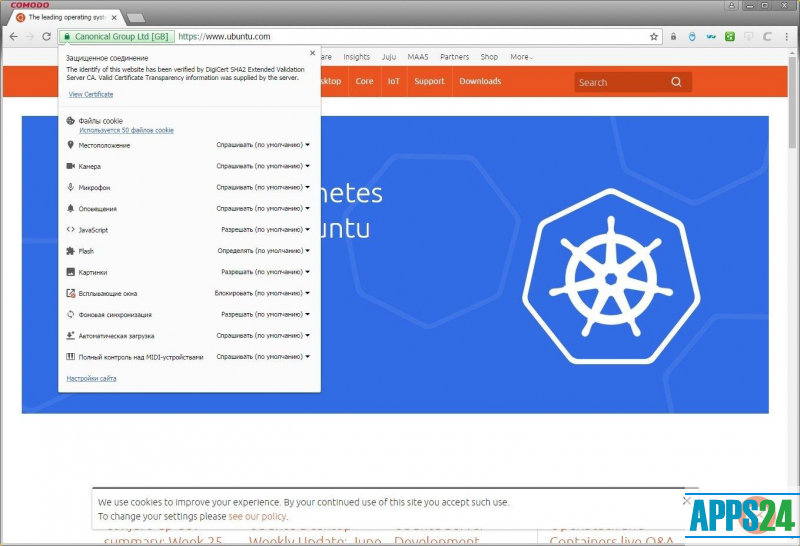Select Downloads in the orange nav bar
Image resolution: width=800 pixels, height=546 pixels.
click(x=480, y=81)
